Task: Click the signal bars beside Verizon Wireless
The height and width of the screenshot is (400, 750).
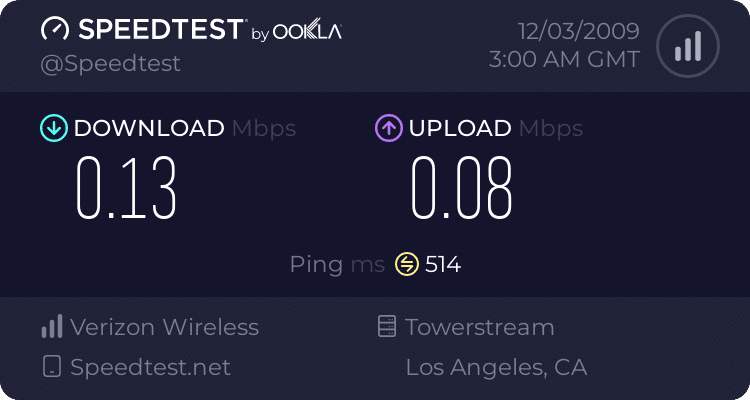Action: coord(52,327)
